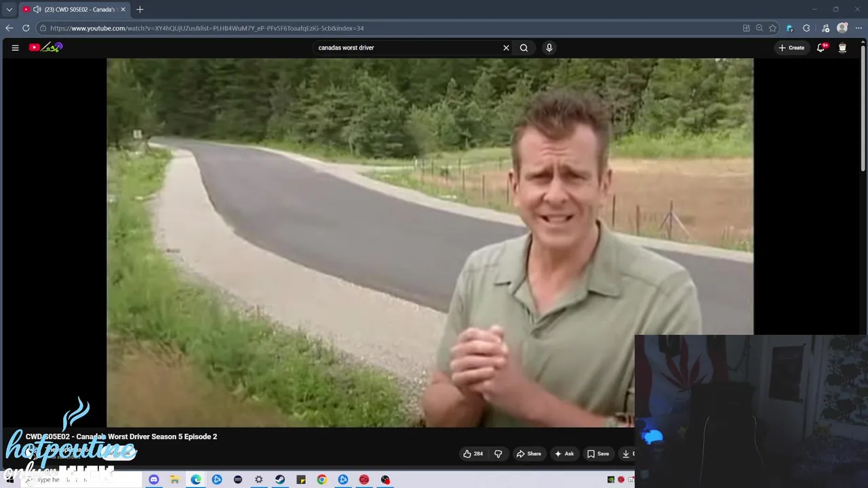Open Discord from the taskbar
Screen dimensions: 868x488
pos(154,480)
